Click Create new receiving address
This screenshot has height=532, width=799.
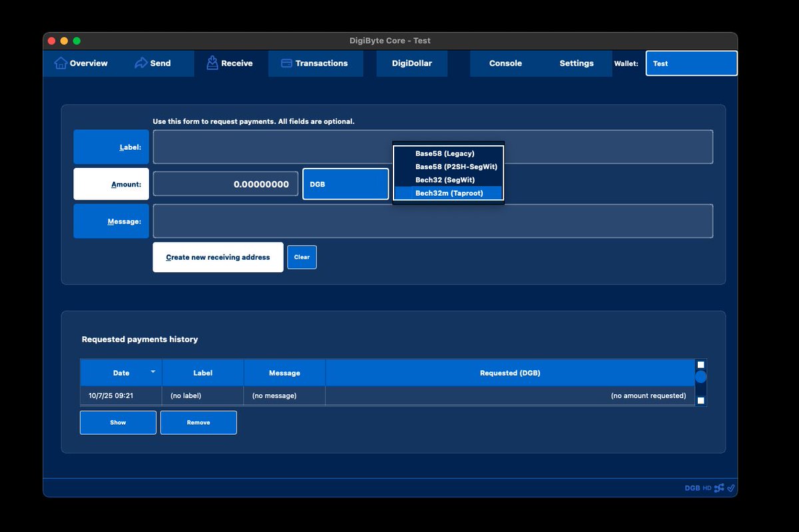[x=218, y=257]
